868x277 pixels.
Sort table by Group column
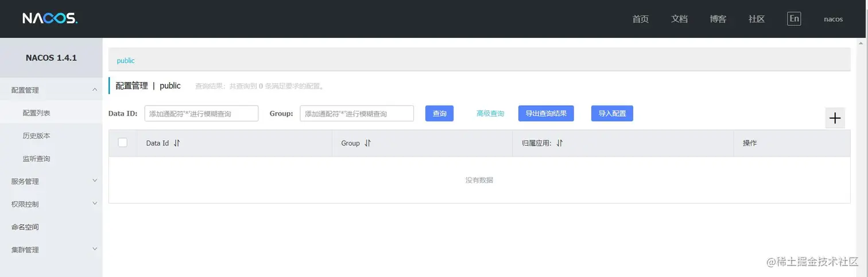coord(367,143)
